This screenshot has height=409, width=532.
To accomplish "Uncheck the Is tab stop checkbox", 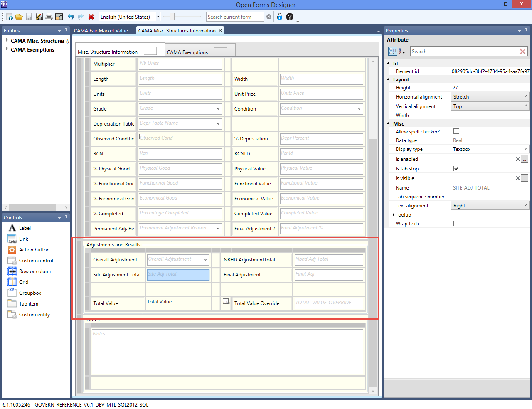I will (x=456, y=169).
